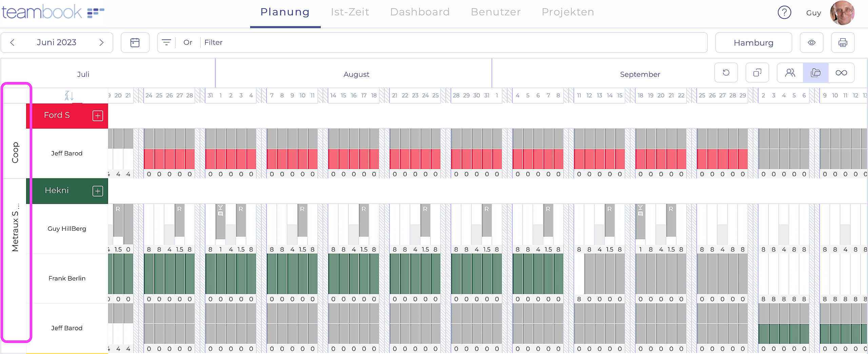868x354 pixels.
Task: Expand the Hekni project plus button
Action: click(98, 191)
